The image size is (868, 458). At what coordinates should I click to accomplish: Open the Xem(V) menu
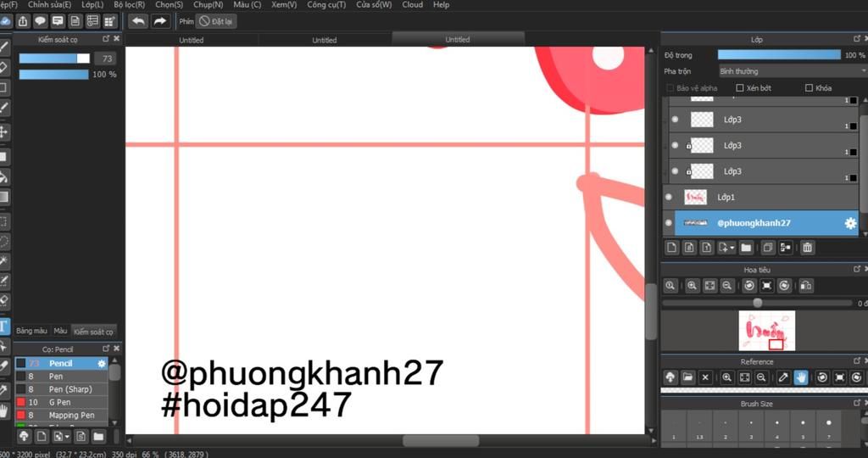[284, 4]
